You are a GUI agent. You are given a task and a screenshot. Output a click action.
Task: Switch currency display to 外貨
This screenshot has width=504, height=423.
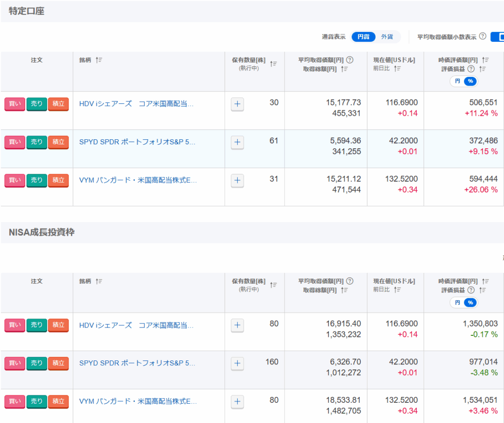coord(388,36)
